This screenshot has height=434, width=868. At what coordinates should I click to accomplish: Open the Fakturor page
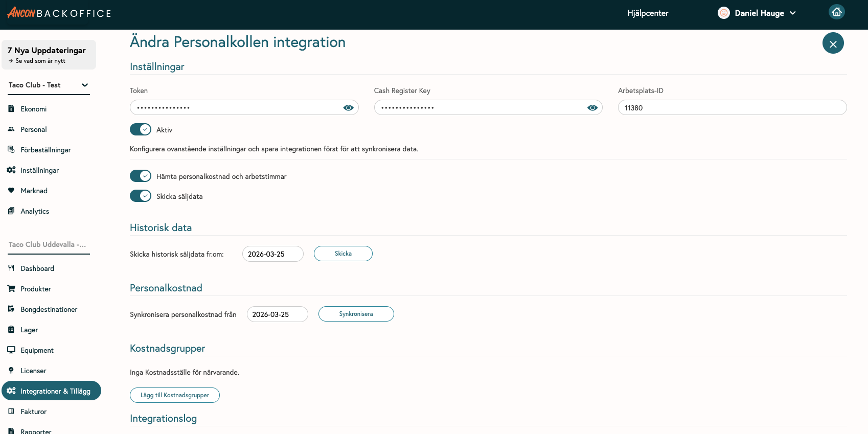click(x=34, y=412)
